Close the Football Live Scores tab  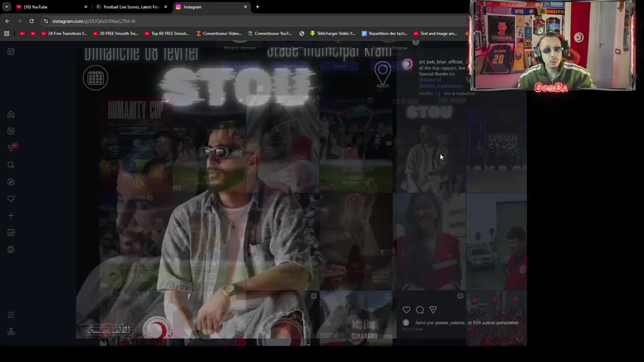tap(166, 7)
